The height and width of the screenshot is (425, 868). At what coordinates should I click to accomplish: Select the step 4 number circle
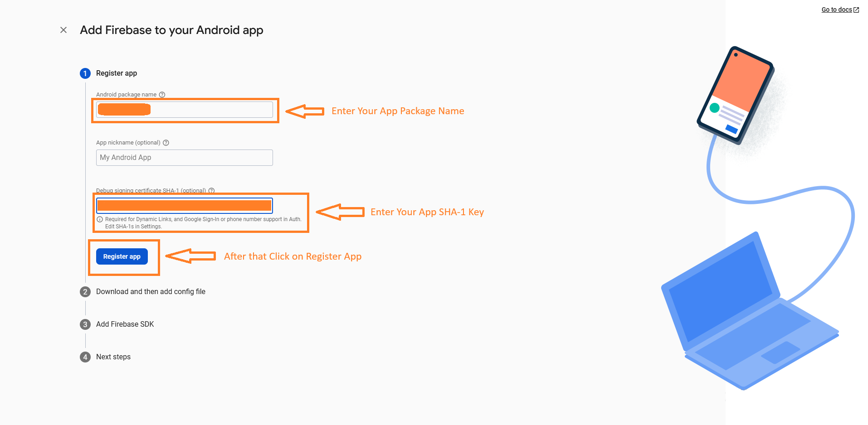(x=85, y=357)
